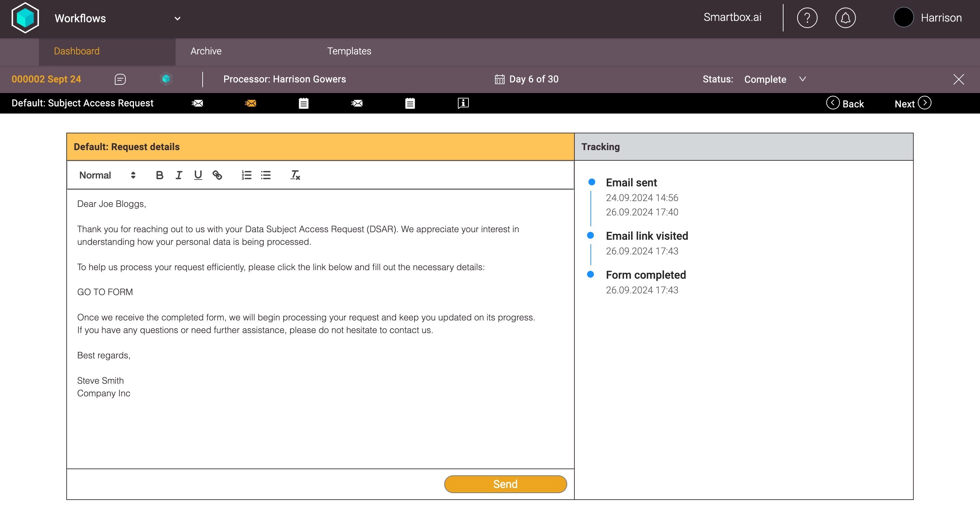Open the notifications bell
This screenshot has height=528, width=980.
click(845, 18)
